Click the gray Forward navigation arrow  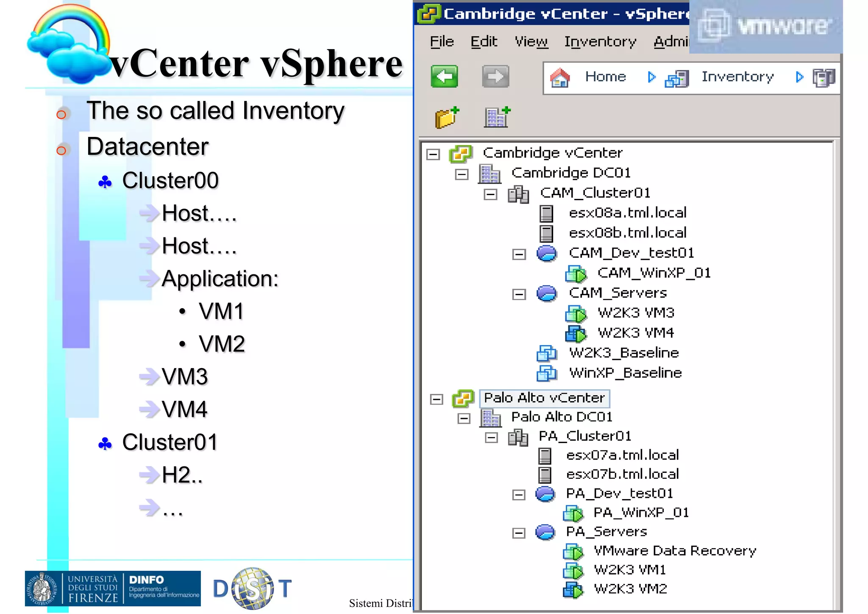(495, 76)
